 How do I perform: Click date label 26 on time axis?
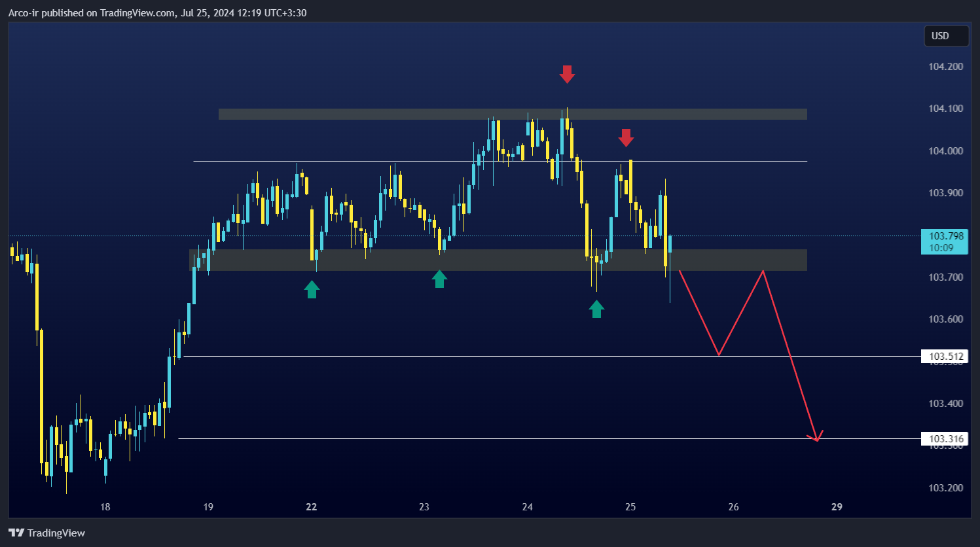click(x=734, y=507)
